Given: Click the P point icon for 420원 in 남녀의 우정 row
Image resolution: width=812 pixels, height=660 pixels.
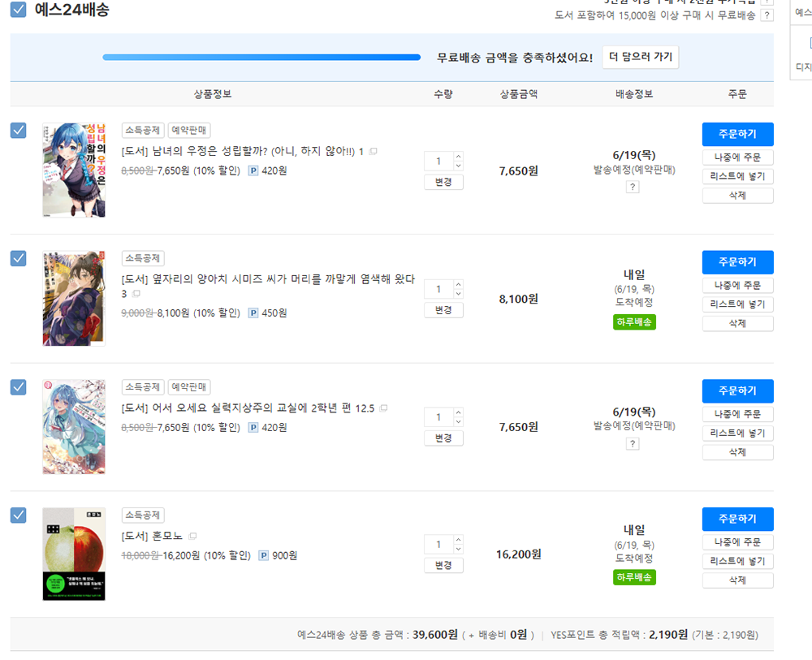Looking at the screenshot, I should 253,170.
